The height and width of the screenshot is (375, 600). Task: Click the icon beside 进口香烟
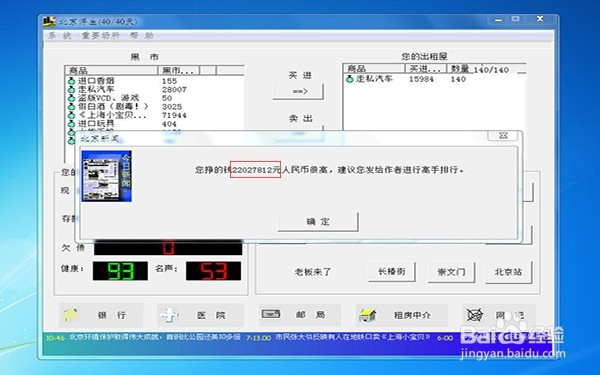[71, 81]
